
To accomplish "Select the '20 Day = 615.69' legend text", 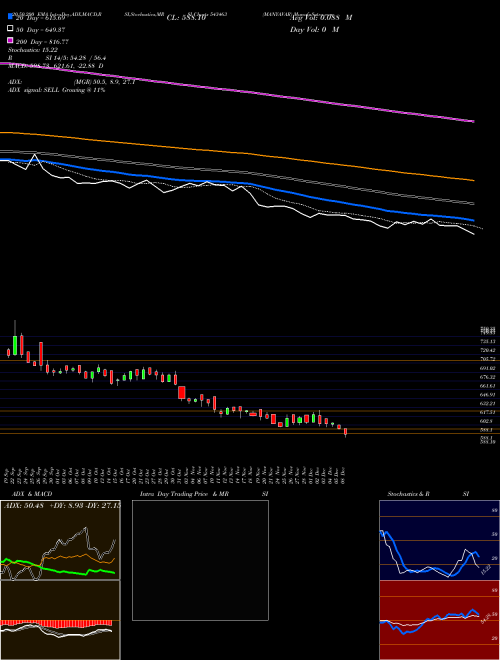I will click(40, 18).
